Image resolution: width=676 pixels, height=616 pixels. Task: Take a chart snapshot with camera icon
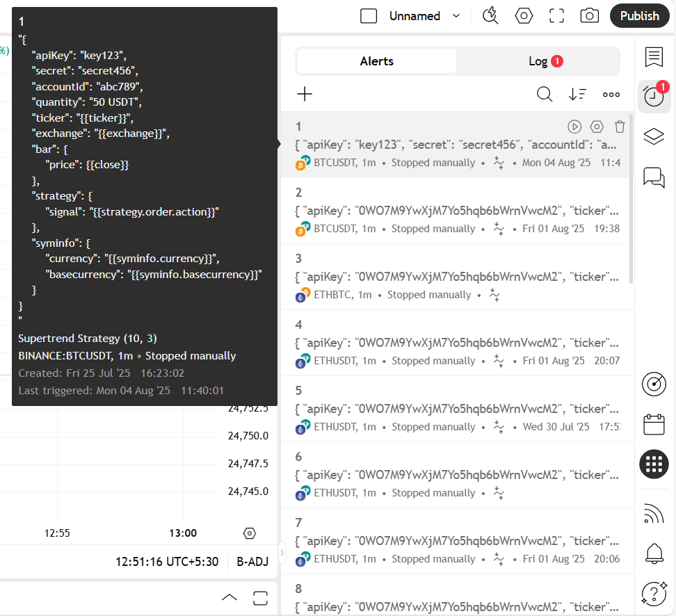(589, 16)
